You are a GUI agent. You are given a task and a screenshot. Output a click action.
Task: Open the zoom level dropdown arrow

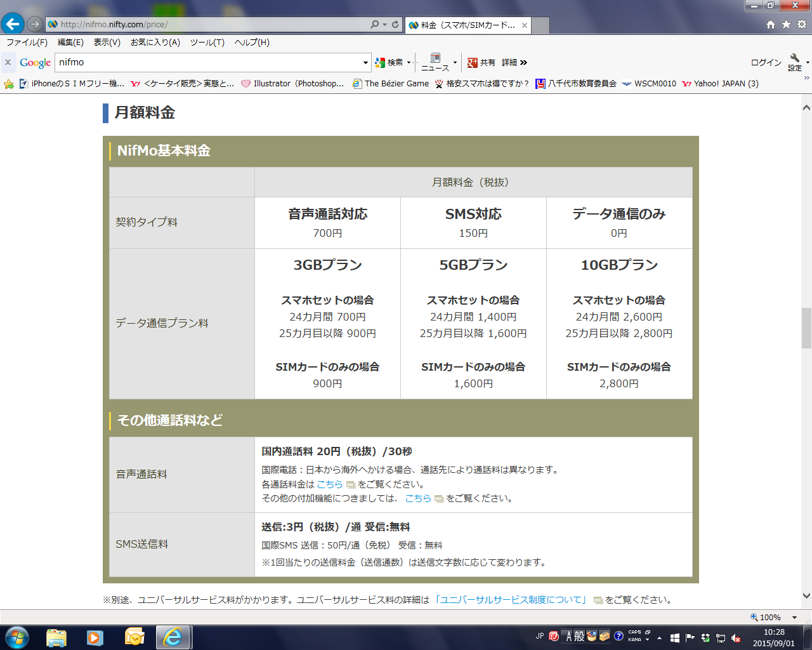[794, 617]
